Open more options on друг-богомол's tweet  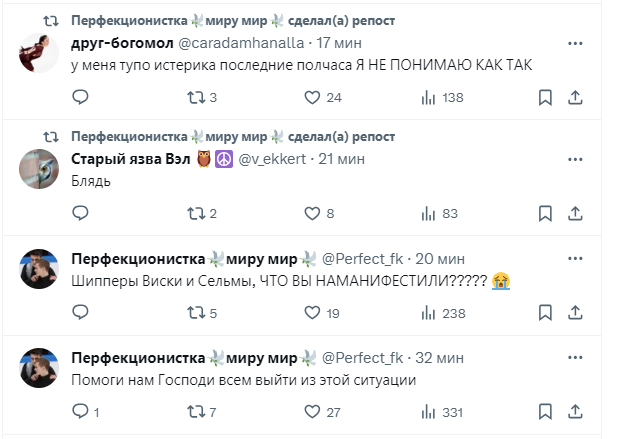[575, 43]
